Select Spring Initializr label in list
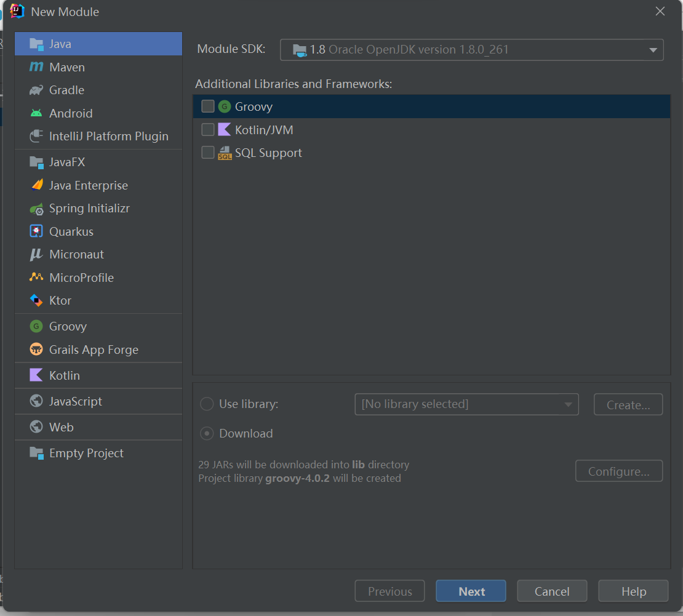 (89, 208)
